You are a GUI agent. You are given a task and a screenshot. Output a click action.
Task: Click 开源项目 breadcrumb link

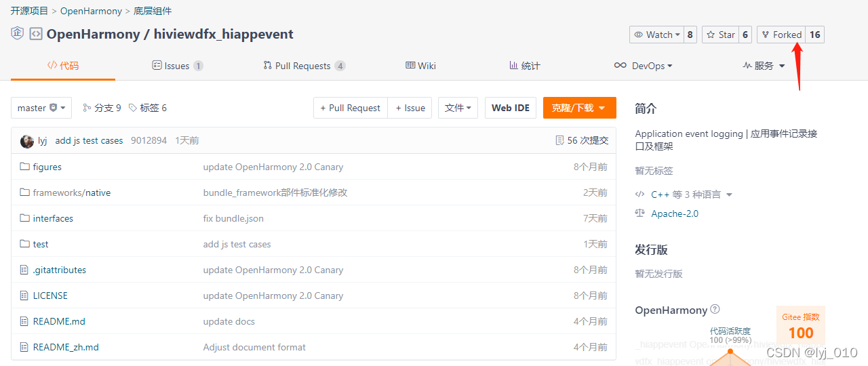[x=29, y=11]
